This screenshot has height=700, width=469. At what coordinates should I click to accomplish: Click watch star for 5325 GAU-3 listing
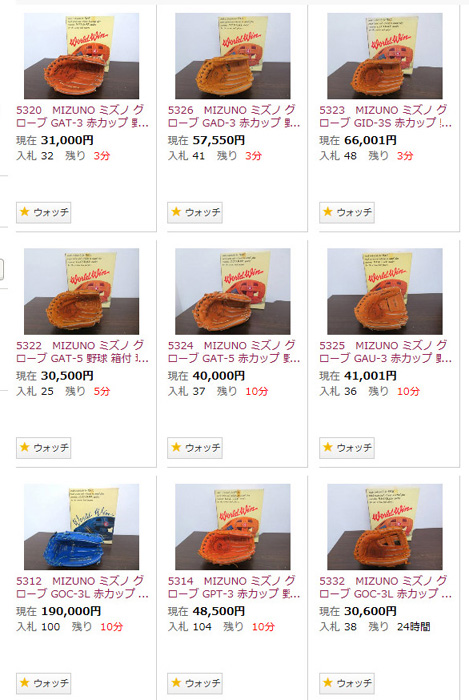[x=347, y=447]
